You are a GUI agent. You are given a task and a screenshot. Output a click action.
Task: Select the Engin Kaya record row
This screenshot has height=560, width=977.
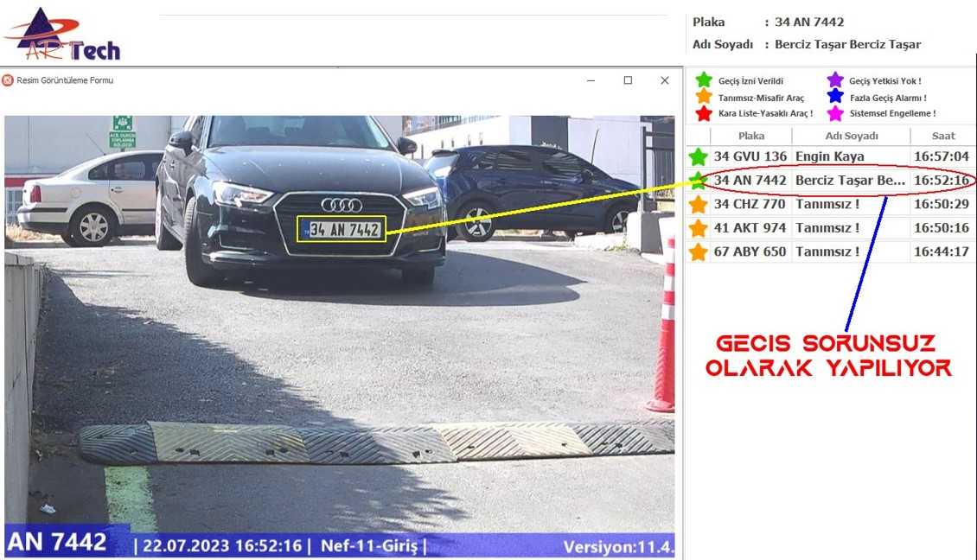pos(831,156)
